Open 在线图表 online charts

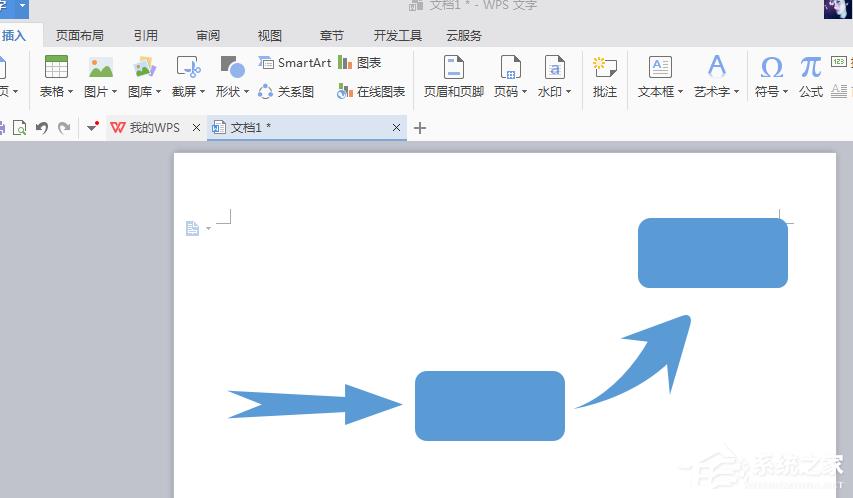pyautogui.click(x=371, y=91)
